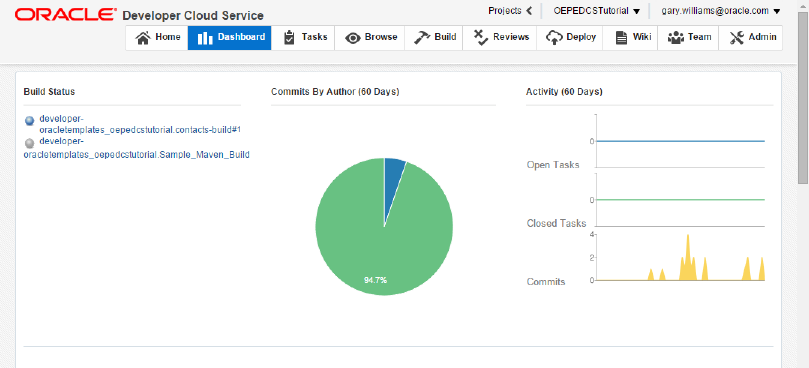Open the Reviews tab label

[x=511, y=37]
